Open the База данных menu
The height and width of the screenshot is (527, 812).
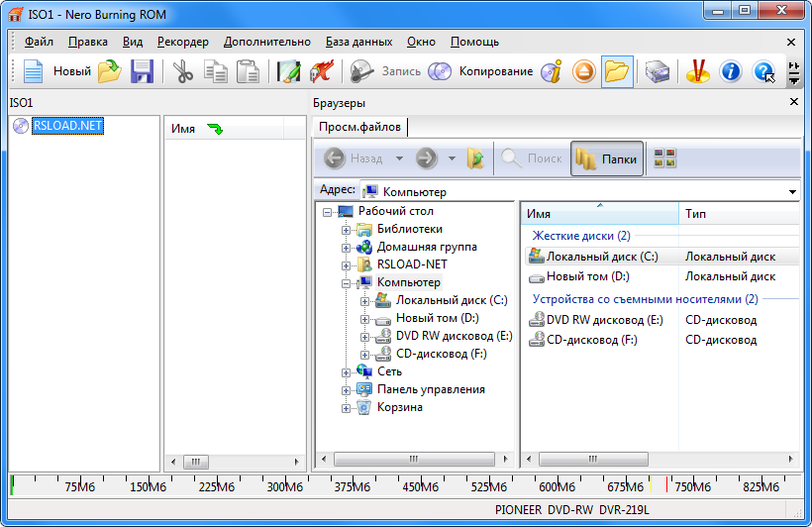click(358, 42)
